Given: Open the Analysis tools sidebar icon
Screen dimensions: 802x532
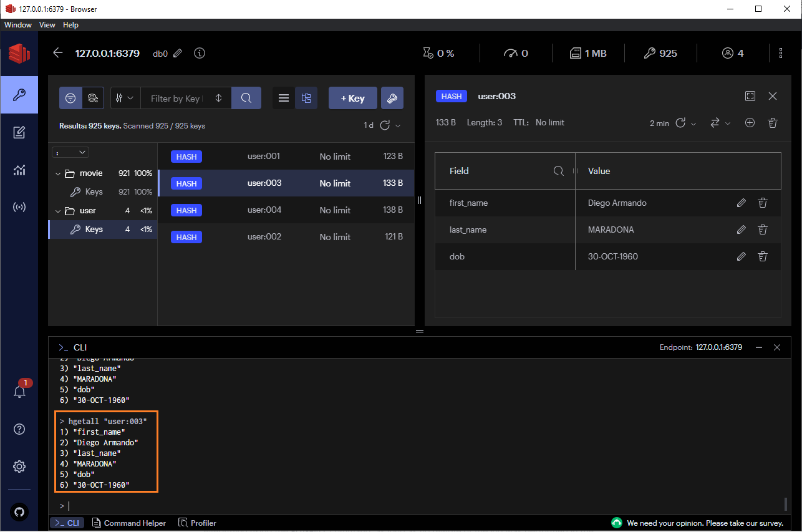Looking at the screenshot, I should pos(19,170).
